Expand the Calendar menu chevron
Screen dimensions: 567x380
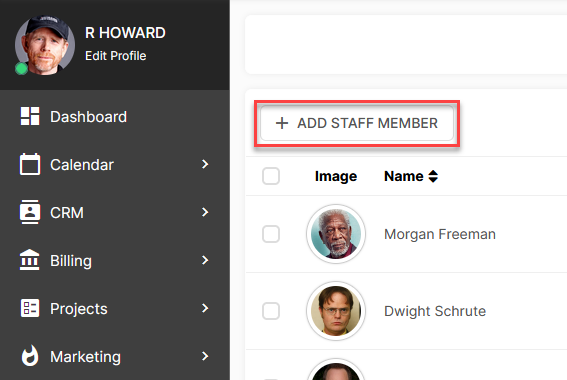coord(205,164)
